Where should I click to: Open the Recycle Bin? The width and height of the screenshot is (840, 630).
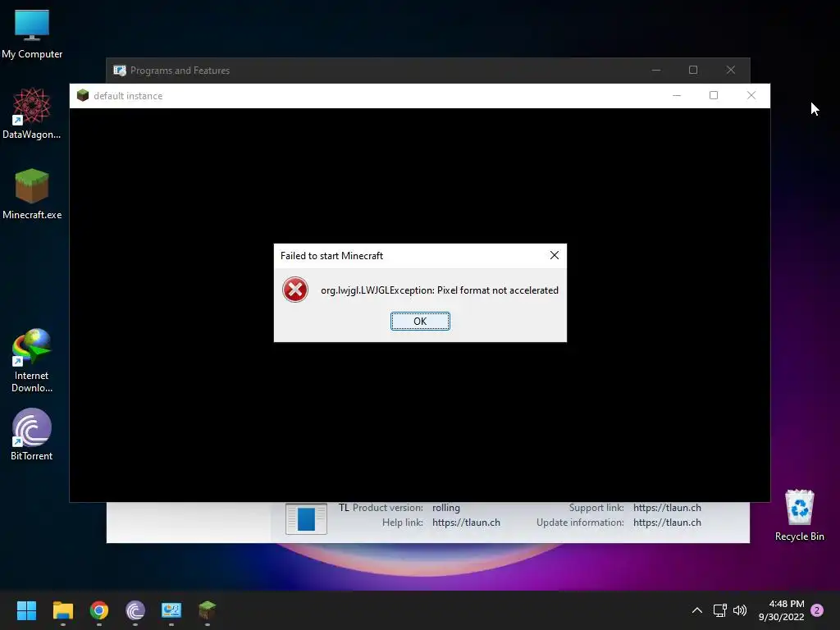(x=799, y=515)
